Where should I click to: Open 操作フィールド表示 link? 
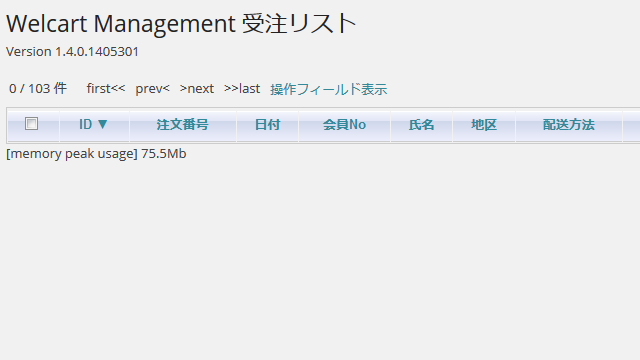[329, 89]
